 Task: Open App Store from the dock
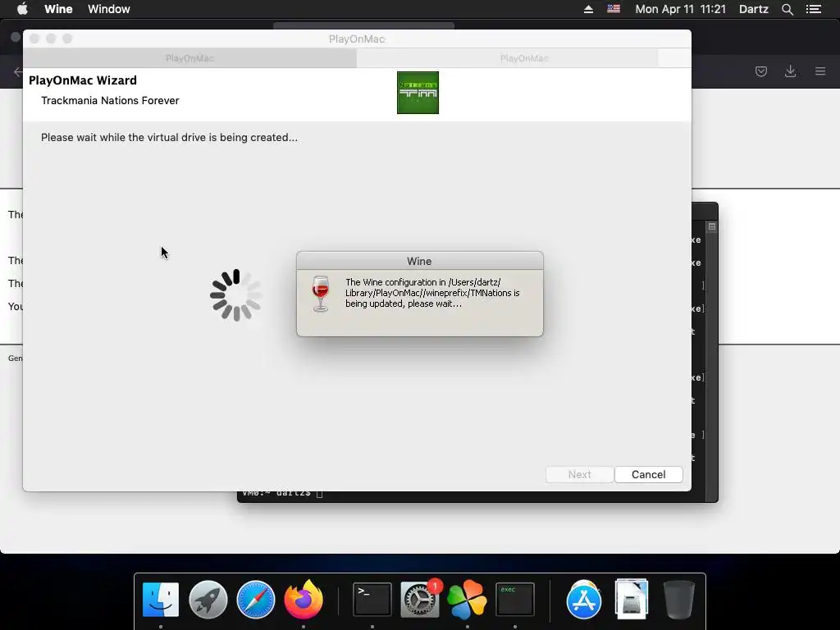584,600
